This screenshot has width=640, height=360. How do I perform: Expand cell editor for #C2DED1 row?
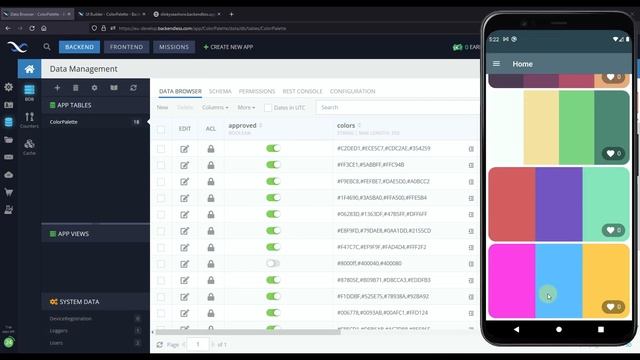click(471, 149)
